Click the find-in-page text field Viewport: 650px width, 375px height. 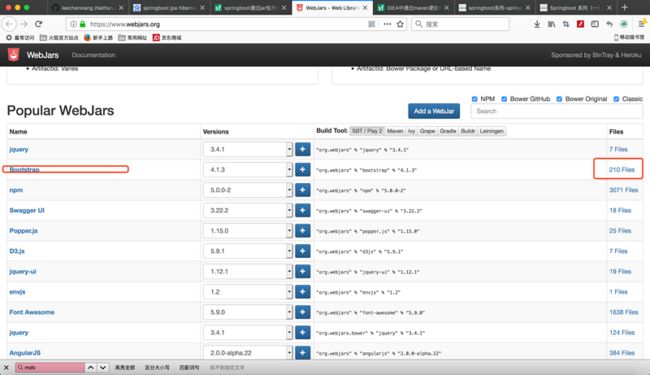coord(50,367)
